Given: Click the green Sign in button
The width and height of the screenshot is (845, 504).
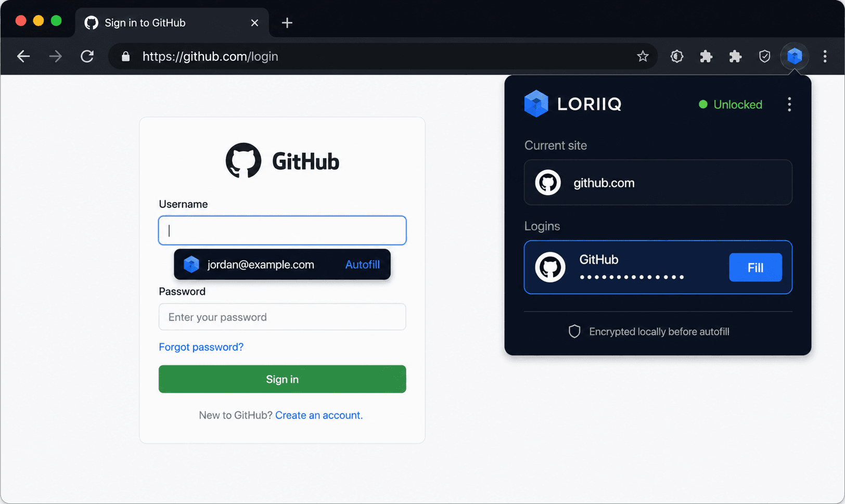Looking at the screenshot, I should click(283, 379).
